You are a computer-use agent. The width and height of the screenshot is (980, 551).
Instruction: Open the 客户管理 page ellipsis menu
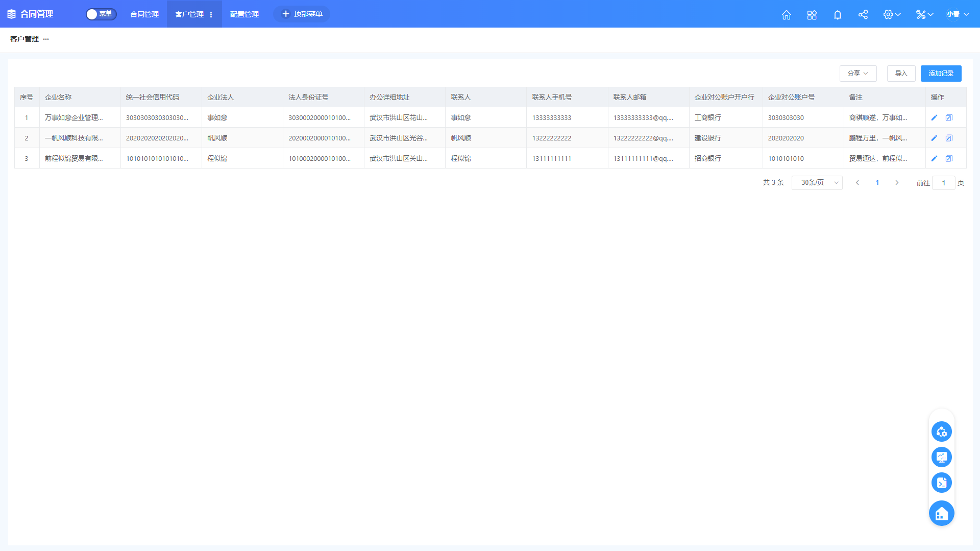[x=46, y=39]
